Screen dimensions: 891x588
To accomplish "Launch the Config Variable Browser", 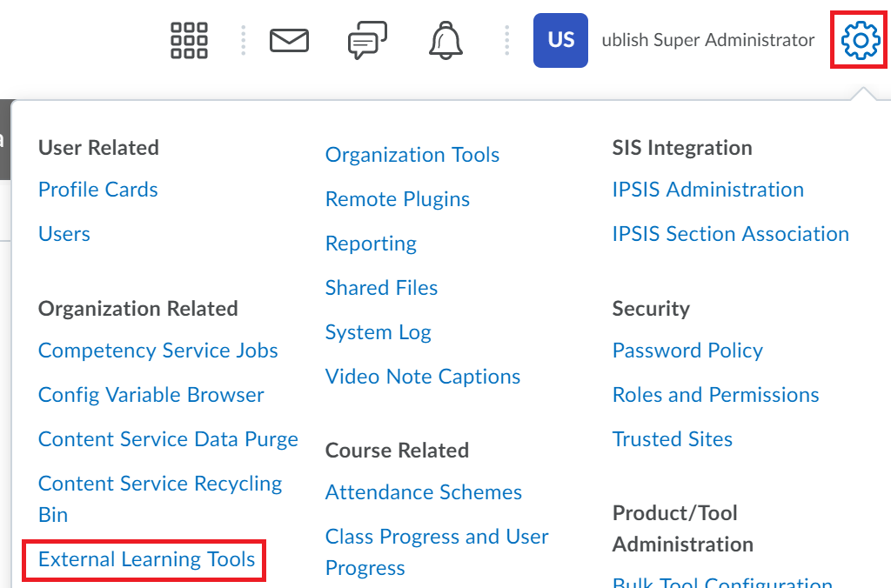I will point(151,395).
